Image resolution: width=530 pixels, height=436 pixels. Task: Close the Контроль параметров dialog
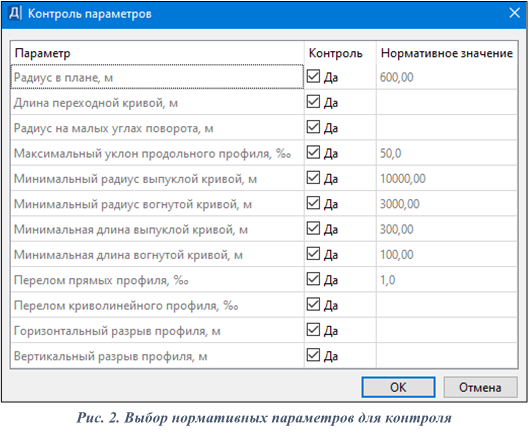pyautogui.click(x=514, y=13)
